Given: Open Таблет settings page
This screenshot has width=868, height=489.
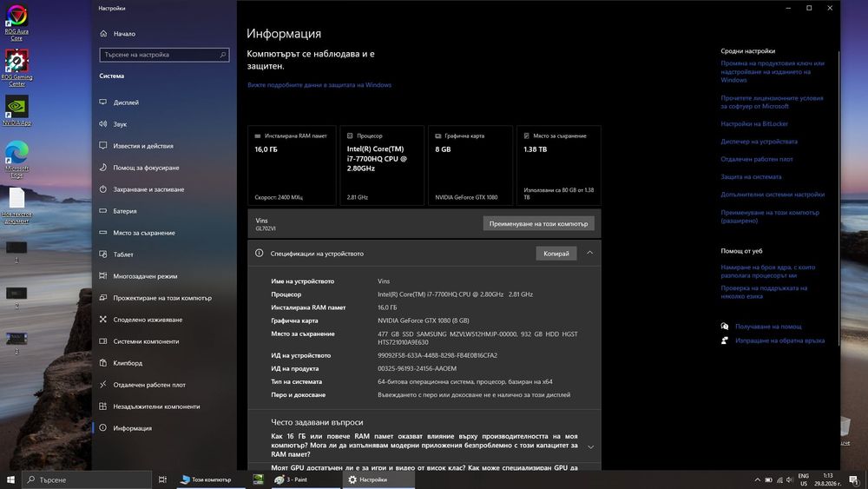Looking at the screenshot, I should pyautogui.click(x=164, y=254).
